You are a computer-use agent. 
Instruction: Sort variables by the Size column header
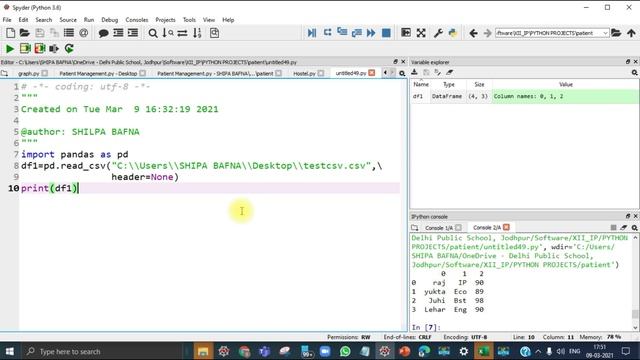coord(479,84)
